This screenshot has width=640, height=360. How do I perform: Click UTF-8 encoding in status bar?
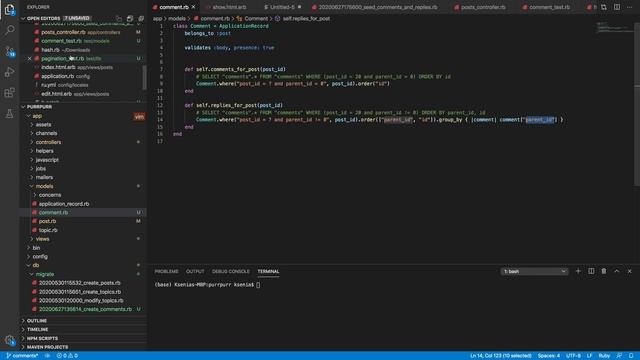coord(573,356)
